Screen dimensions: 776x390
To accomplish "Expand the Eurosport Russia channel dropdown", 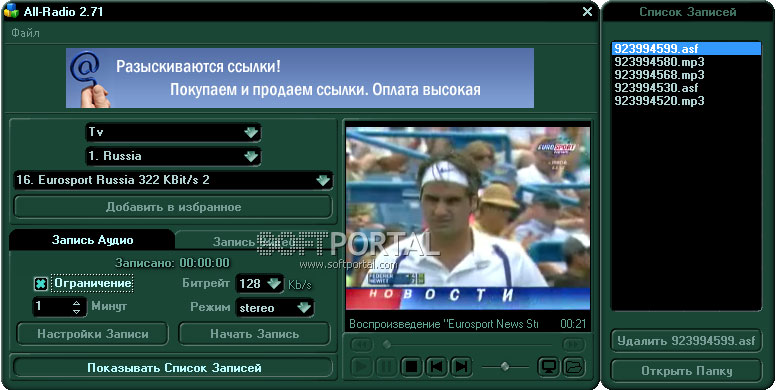I will tap(173, 180).
